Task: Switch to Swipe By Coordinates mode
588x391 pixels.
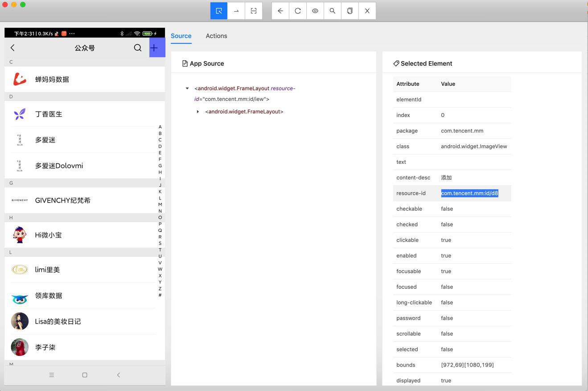Action: click(236, 11)
